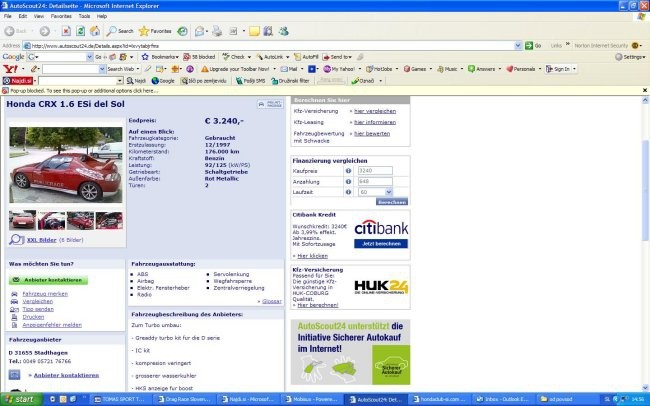Expand the Send to dropdown
The width and height of the screenshot is (650, 406).
tap(350, 57)
